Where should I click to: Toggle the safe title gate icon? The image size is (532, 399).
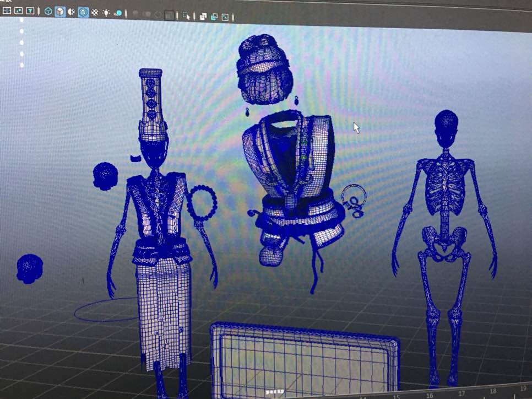coord(30,11)
